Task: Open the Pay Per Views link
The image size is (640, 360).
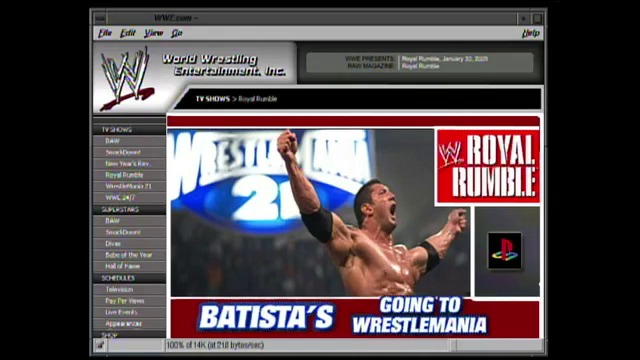Action: pos(124,301)
